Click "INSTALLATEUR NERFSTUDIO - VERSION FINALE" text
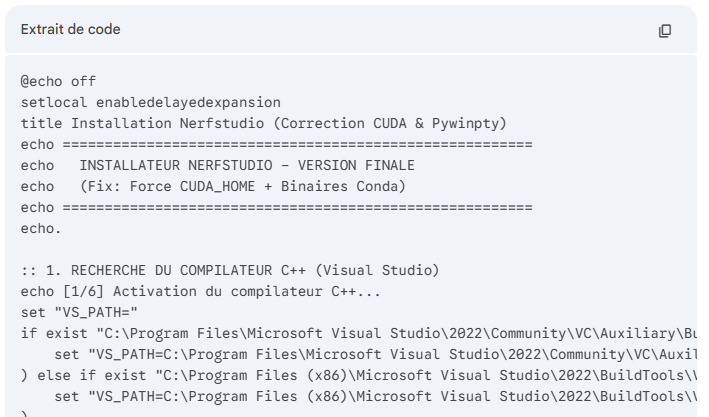This screenshot has width=709, height=417. pyautogui.click(x=247, y=165)
